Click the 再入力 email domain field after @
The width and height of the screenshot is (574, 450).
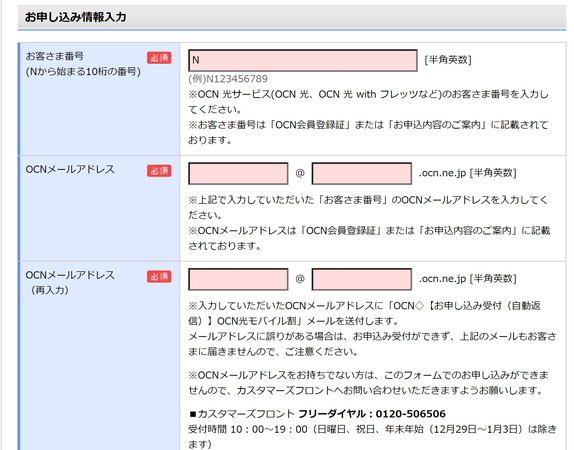tap(362, 279)
